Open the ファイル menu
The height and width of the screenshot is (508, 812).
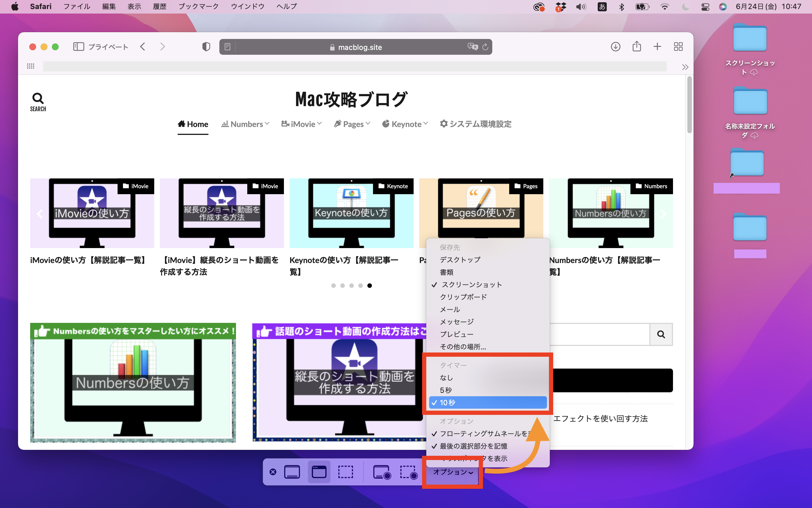(77, 7)
